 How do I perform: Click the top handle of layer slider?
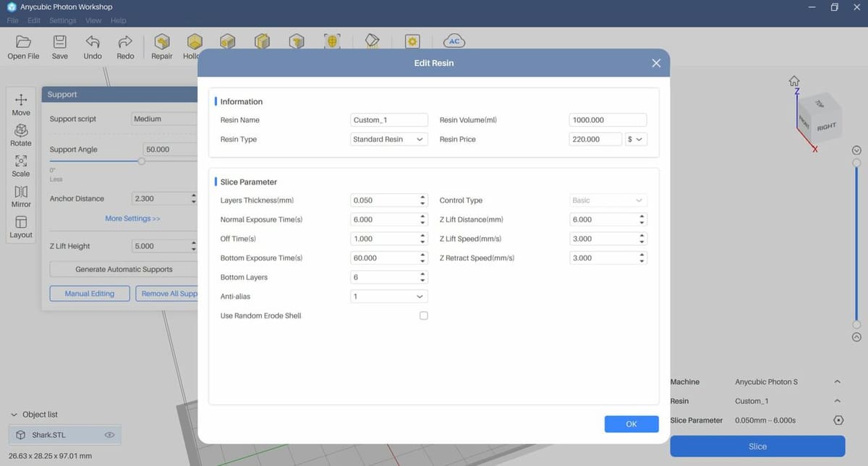[857, 163]
